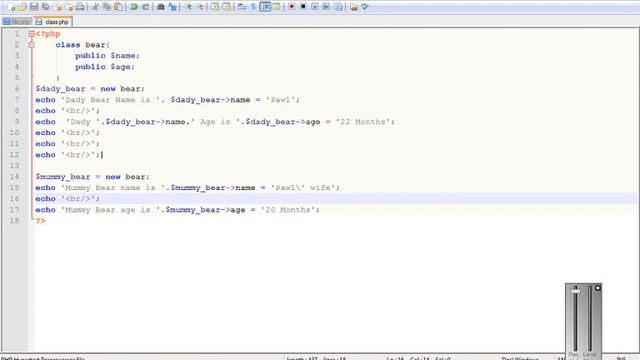The height and width of the screenshot is (360, 640).
Task: Switch to the tab before class.php
Action: 17,22
